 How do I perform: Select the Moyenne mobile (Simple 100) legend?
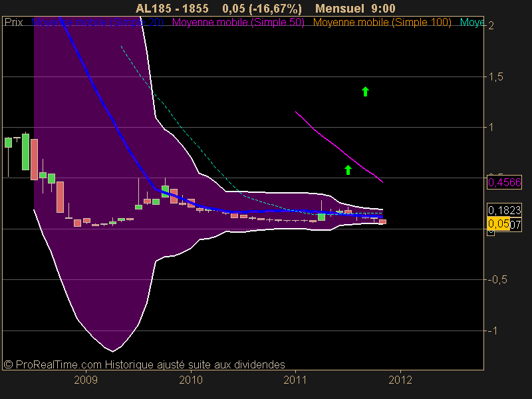tap(382, 23)
